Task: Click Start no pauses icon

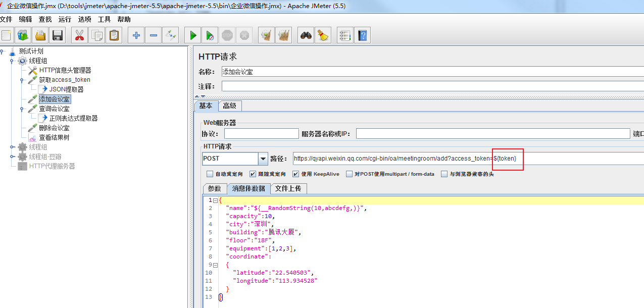Action: [209, 35]
